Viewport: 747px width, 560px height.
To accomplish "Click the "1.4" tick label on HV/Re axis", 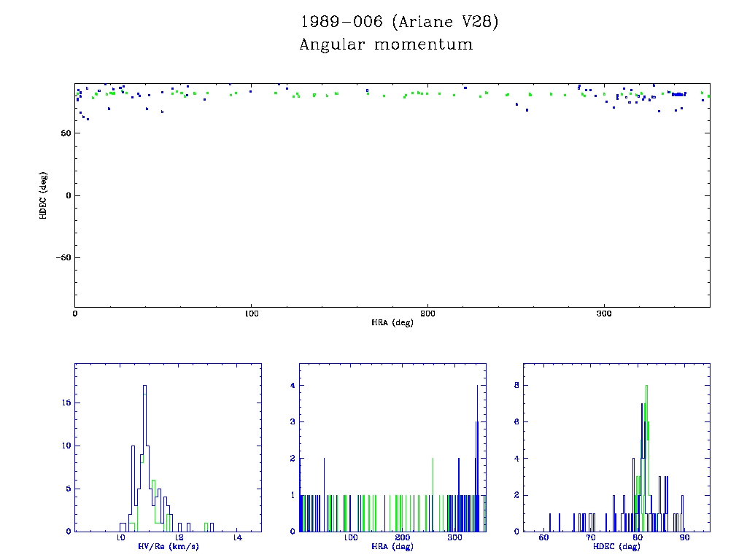I will (237, 538).
